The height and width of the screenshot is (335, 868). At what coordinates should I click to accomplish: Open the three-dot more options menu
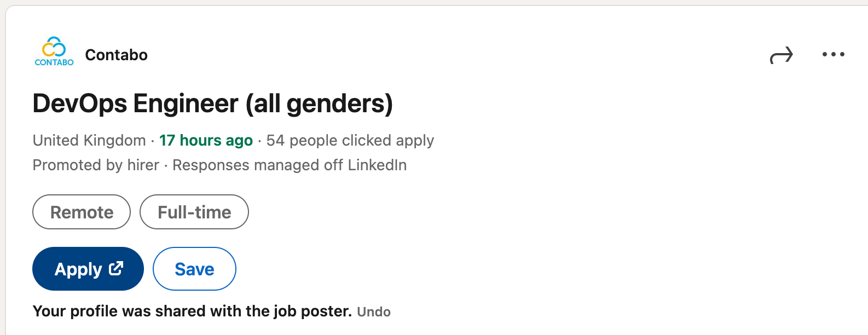tap(833, 55)
